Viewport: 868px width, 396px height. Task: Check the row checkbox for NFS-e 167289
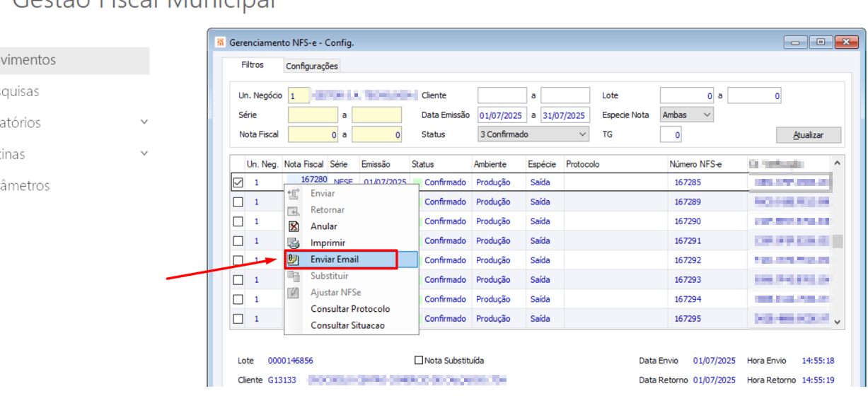click(x=238, y=202)
